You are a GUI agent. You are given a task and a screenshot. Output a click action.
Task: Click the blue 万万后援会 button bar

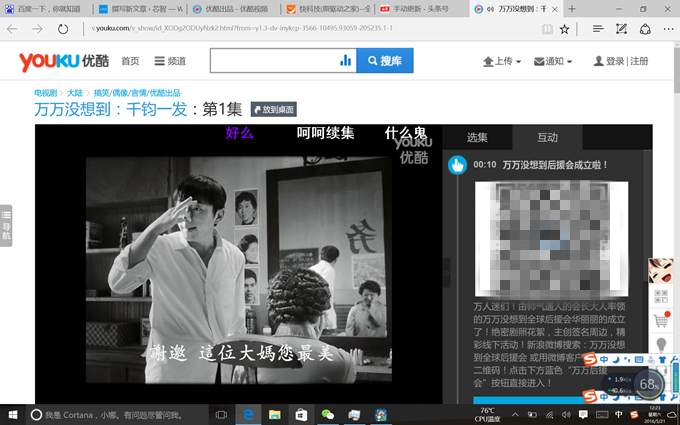528,400
